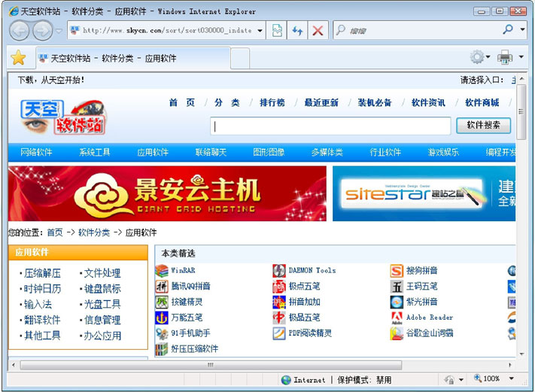535x392 pixels.
Task: Select the 网络软件 category menu
Action: 36,152
